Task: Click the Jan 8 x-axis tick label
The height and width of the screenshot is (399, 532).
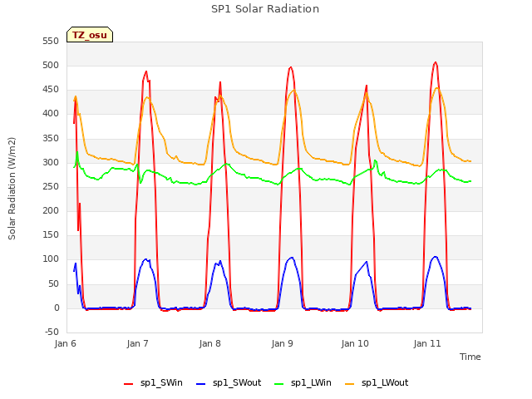Action: (x=210, y=343)
